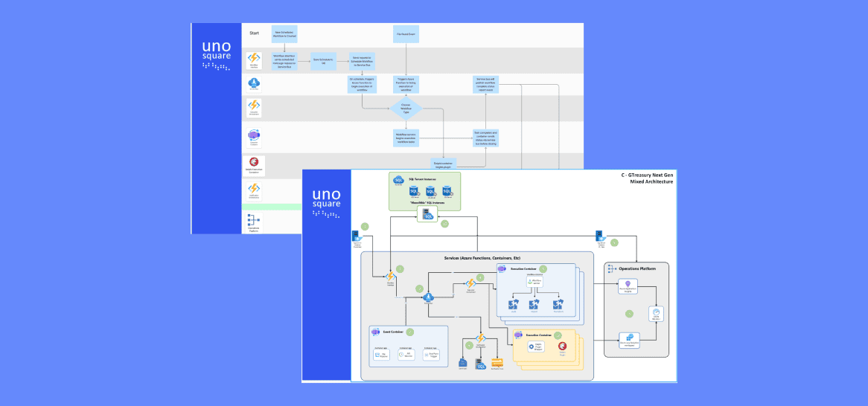Click the Azure Log Analytics workspace icon
The image size is (868, 406).
[629, 338]
